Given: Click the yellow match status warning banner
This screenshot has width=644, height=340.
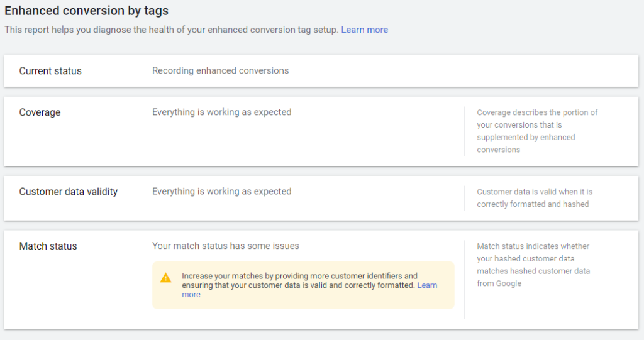Looking at the screenshot, I should coord(303,285).
